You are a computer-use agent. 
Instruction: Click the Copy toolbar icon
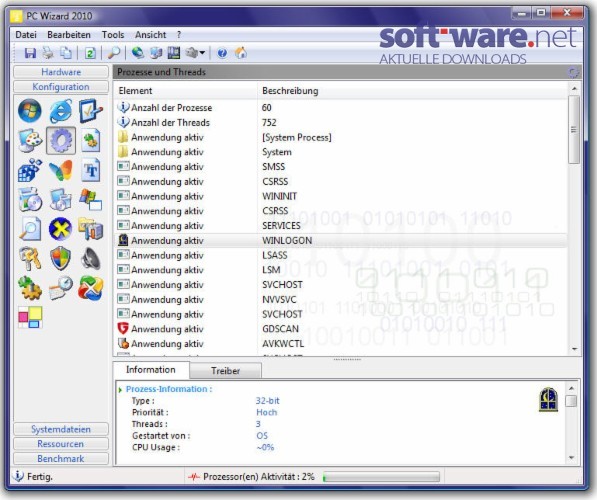point(66,53)
